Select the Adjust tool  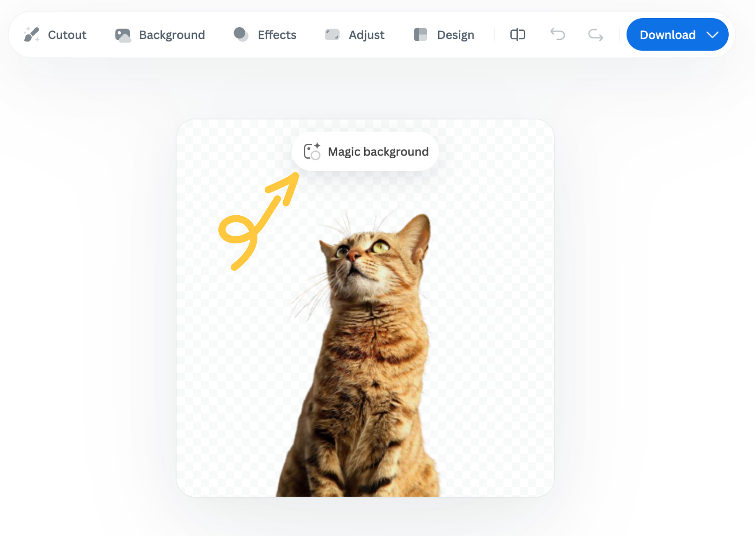click(354, 35)
